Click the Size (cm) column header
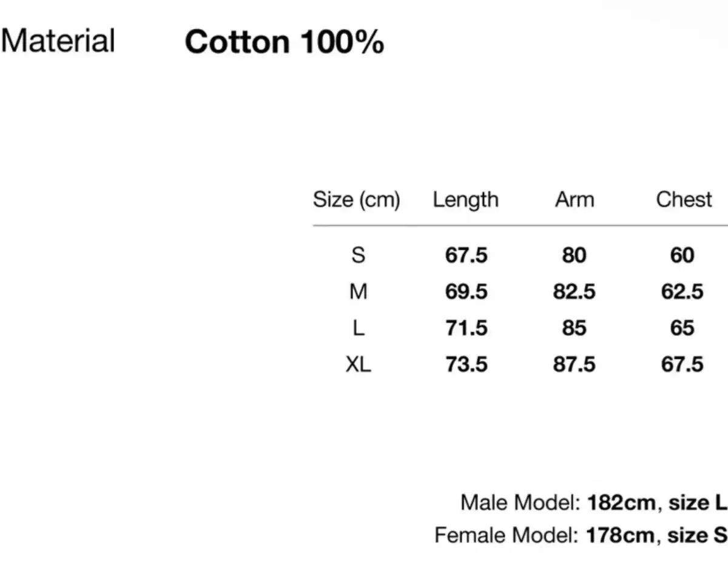The width and height of the screenshot is (728, 571). tap(356, 199)
